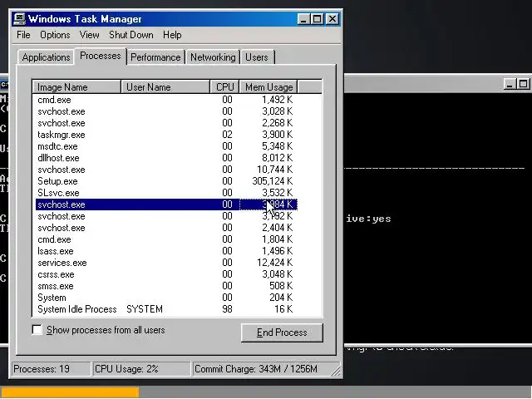Go to the Users tab
Image resolution: width=532 pixels, height=399 pixels.
point(257,57)
